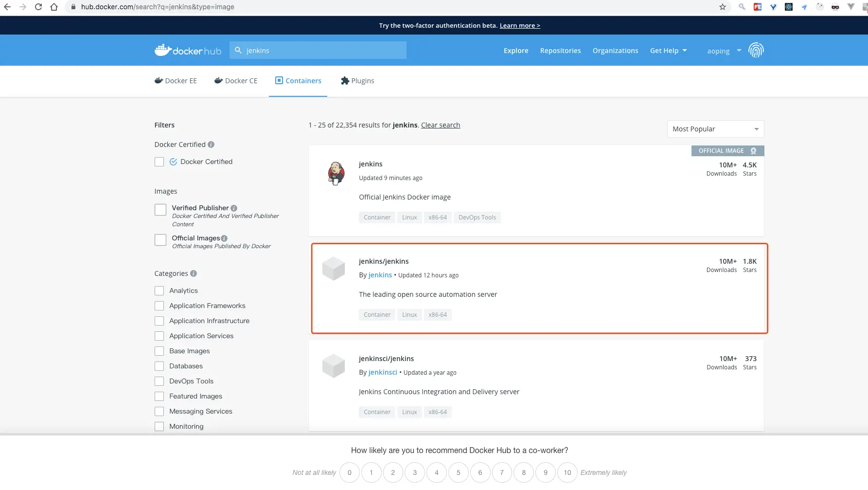Rate recommendation score 5
868x490 pixels.
[x=458, y=472]
